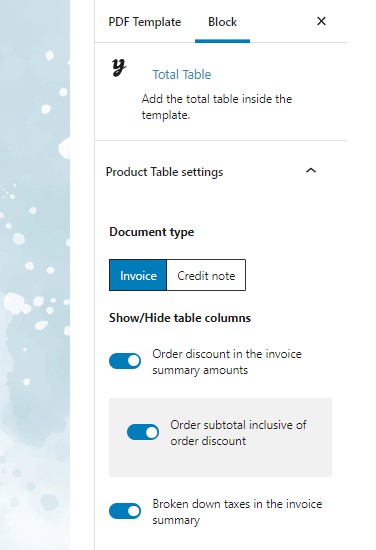
Task: Click the watercolor canvas background
Action: click(x=35, y=275)
